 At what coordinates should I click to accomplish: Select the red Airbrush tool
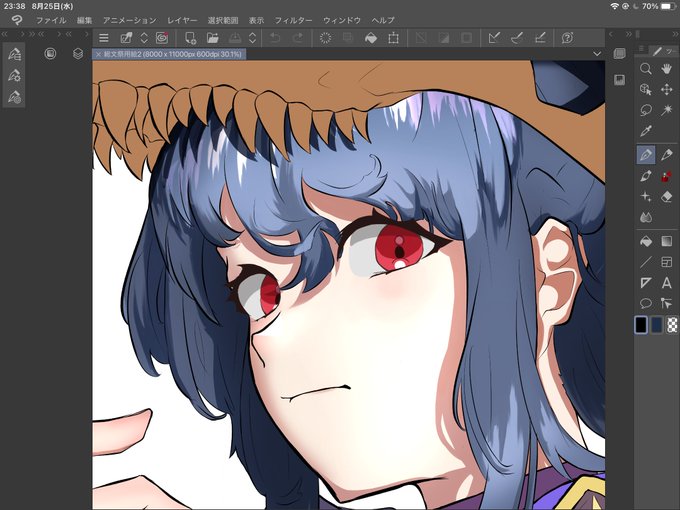coord(667,176)
